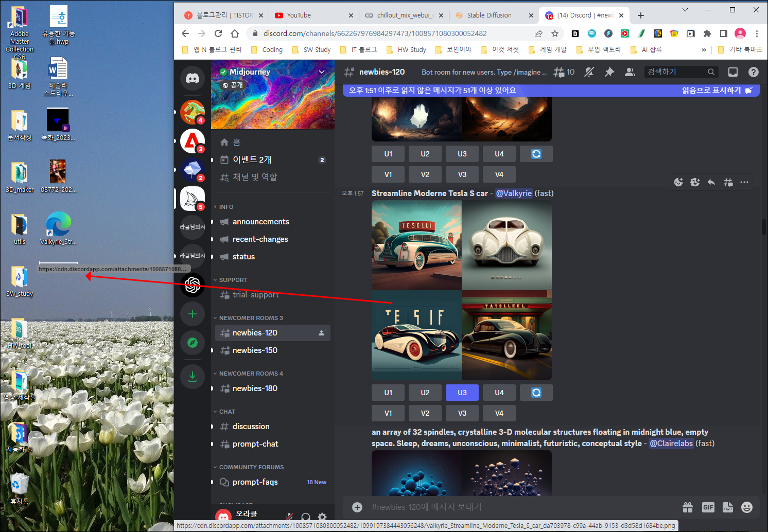Click the @Clairelabs mention link
Viewport: 768px width, 532px height.
click(x=671, y=444)
